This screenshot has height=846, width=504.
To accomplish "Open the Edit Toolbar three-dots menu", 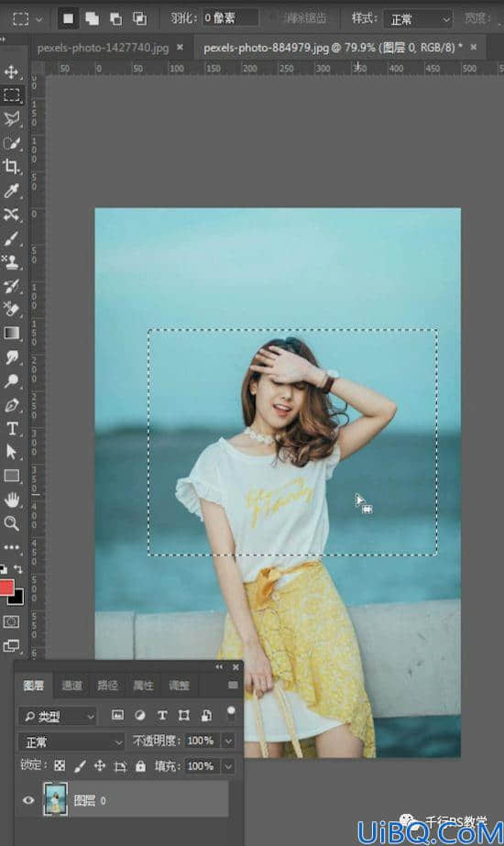I will tap(11, 546).
